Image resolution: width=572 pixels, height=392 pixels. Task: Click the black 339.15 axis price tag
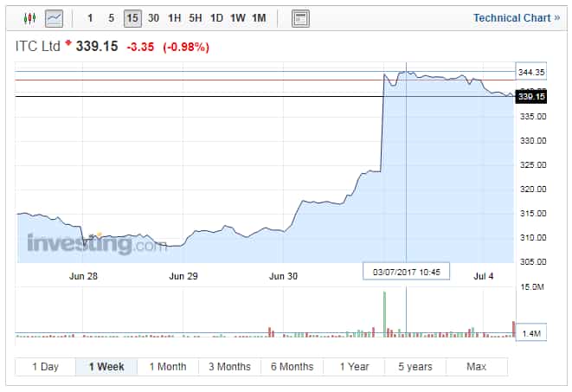click(x=531, y=96)
